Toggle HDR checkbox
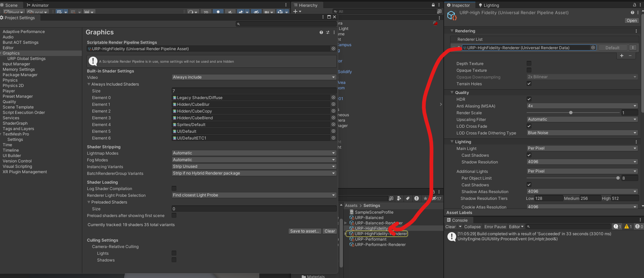The height and width of the screenshot is (278, 644). [x=529, y=99]
